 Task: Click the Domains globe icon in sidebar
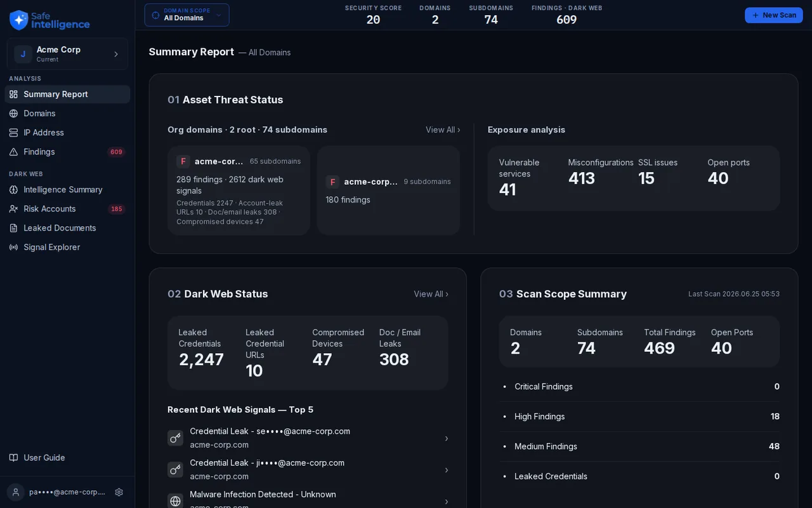tap(13, 113)
